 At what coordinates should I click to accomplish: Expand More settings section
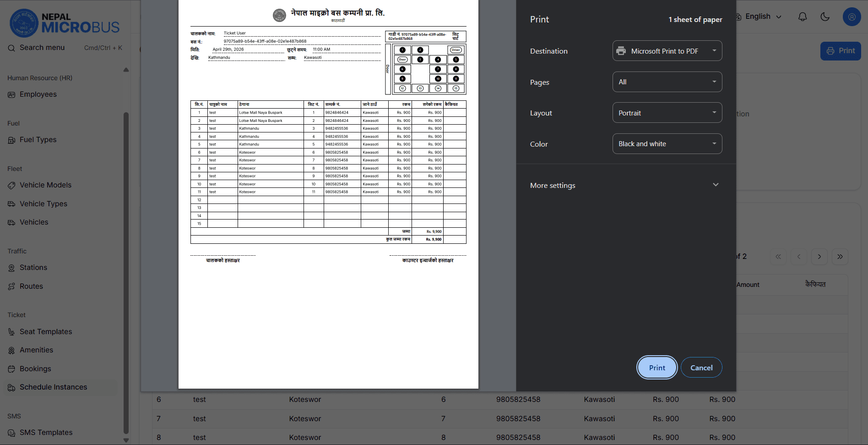pyautogui.click(x=625, y=185)
